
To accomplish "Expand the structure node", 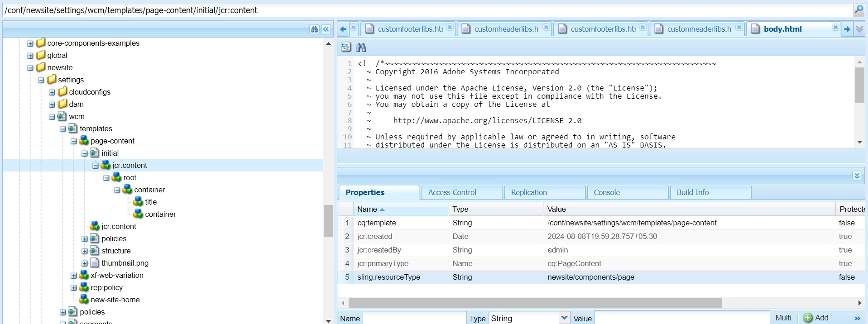I will 85,251.
